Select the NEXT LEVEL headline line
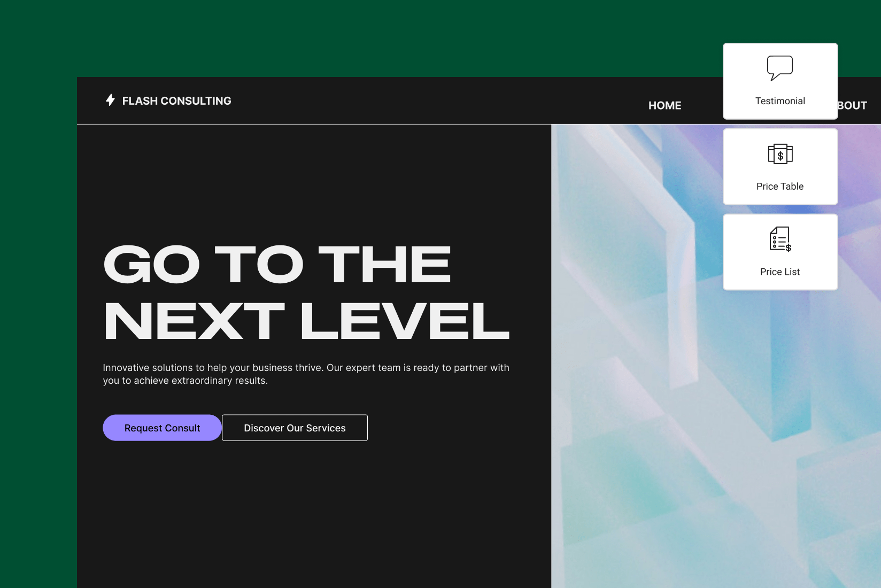This screenshot has width=881, height=588. click(306, 321)
